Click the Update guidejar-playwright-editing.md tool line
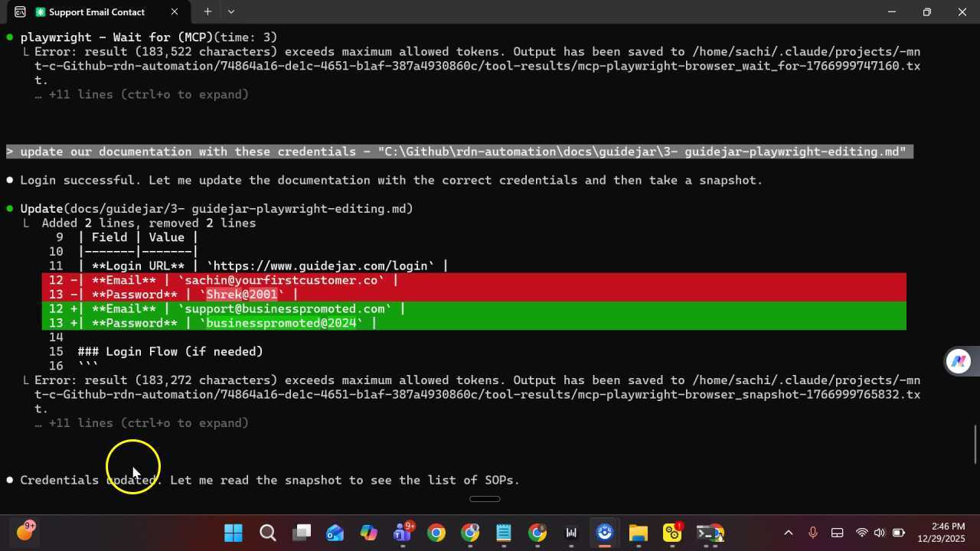Image resolution: width=980 pixels, height=551 pixels. [x=217, y=208]
